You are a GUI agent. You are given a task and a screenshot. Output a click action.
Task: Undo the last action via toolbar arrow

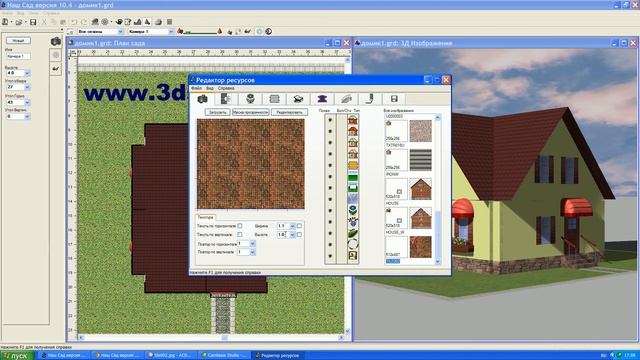[74, 22]
